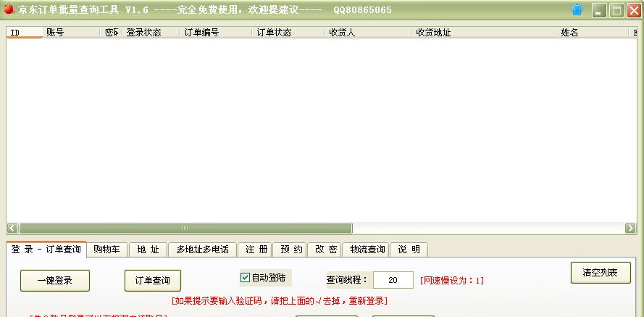This screenshot has height=317, width=644.
Task: Sort by the 订单编号 column header
Action: coord(216,33)
